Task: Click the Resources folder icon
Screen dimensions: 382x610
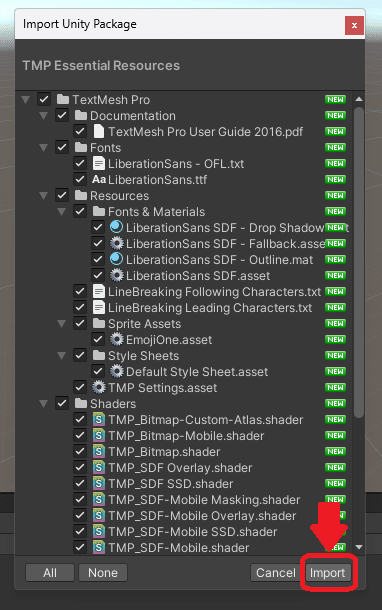Action: point(81,195)
